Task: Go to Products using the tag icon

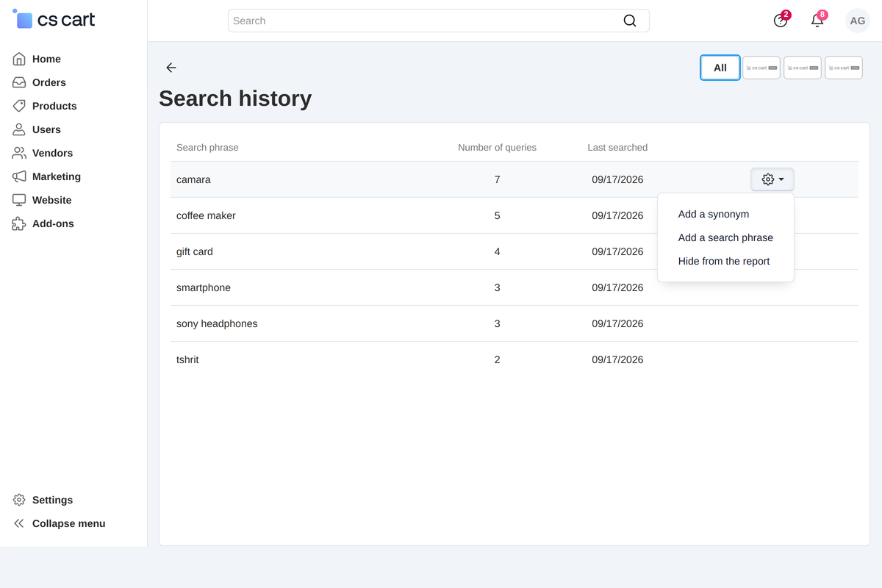Action: [19, 106]
